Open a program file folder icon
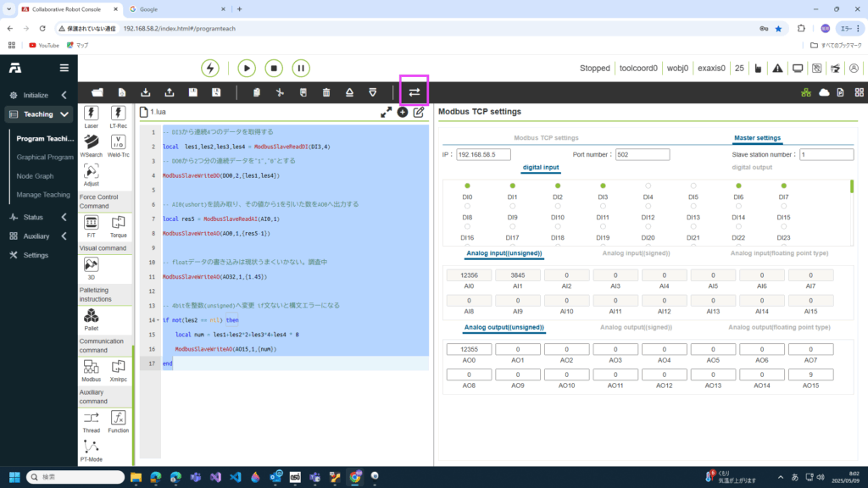The image size is (868, 488). (x=97, y=92)
